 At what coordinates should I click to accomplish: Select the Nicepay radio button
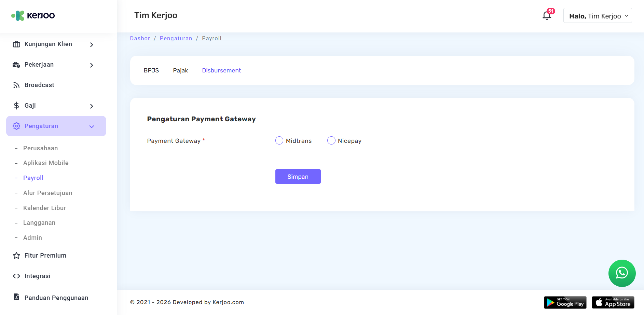pos(331,141)
